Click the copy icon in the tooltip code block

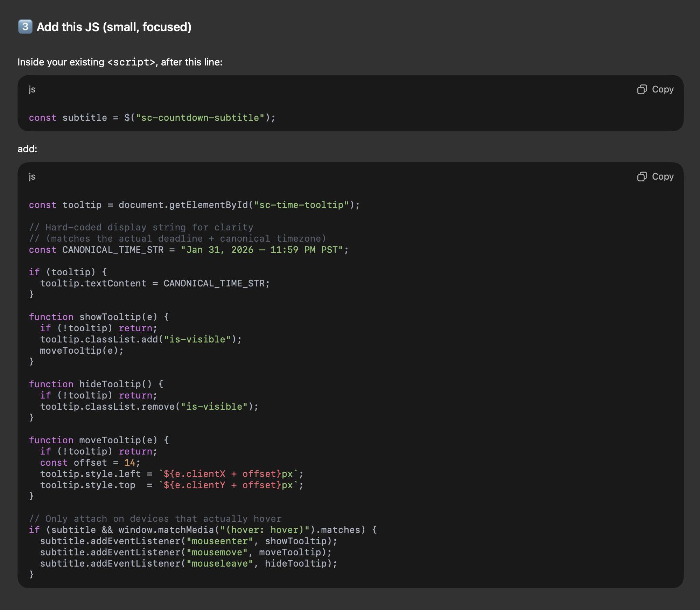coord(642,176)
